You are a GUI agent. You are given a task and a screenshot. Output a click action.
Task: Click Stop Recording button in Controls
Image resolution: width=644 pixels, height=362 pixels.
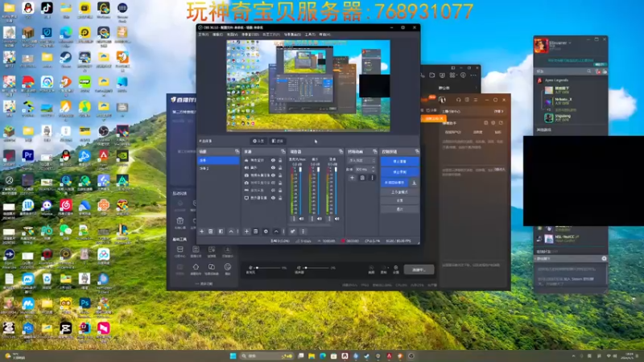(x=399, y=172)
